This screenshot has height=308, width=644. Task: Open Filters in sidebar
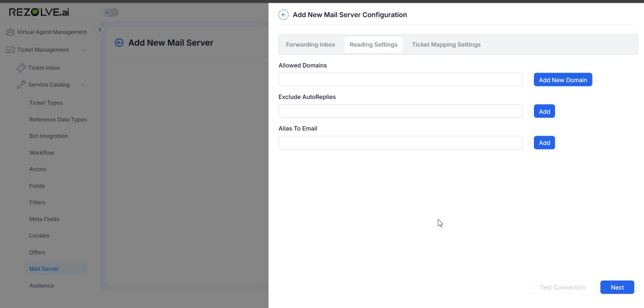[38, 202]
